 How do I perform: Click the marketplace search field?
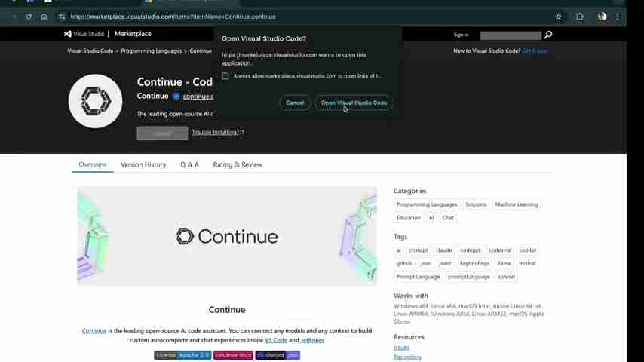[511, 35]
